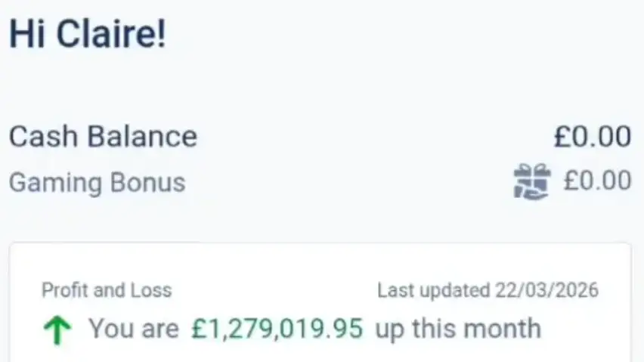Click the 22/03/2026 date
The width and height of the screenshot is (644, 362).
546,290
